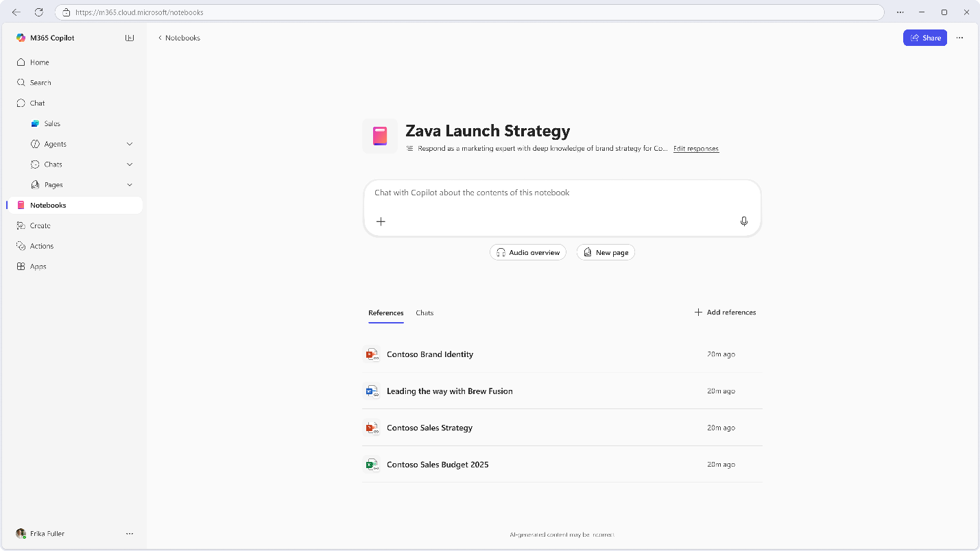
Task: Click PowerPoint icon for Contoso Brand Identity
Action: coord(372,354)
